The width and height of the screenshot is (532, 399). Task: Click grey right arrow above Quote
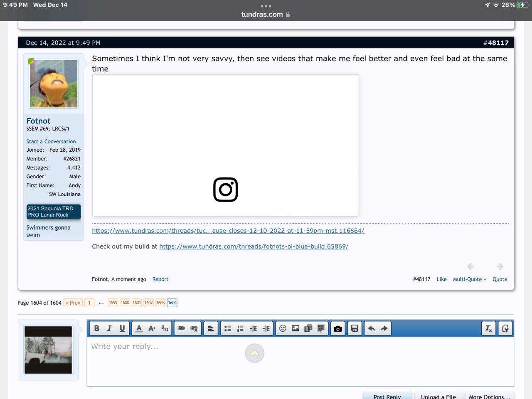pos(500,266)
